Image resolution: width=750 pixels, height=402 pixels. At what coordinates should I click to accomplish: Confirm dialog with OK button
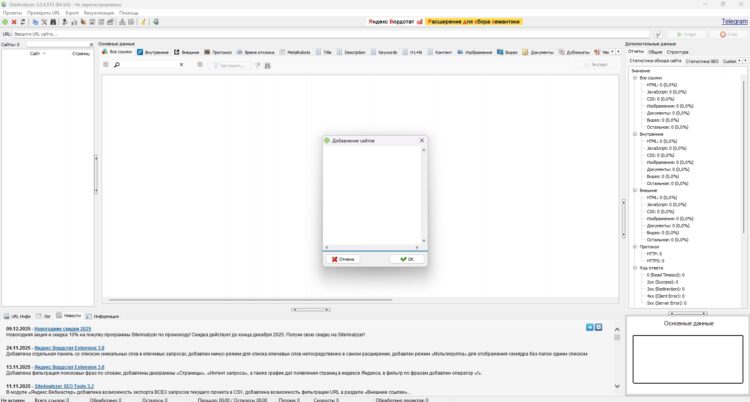point(407,259)
